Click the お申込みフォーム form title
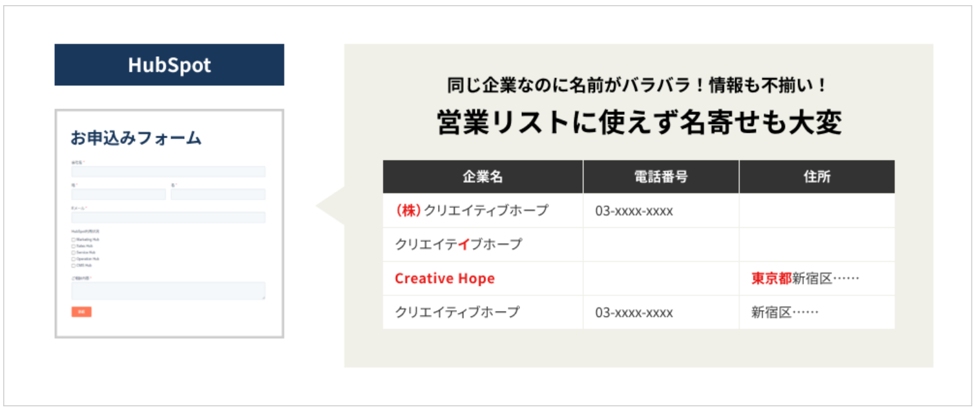Viewport: 980px width, 416px height. (136, 138)
